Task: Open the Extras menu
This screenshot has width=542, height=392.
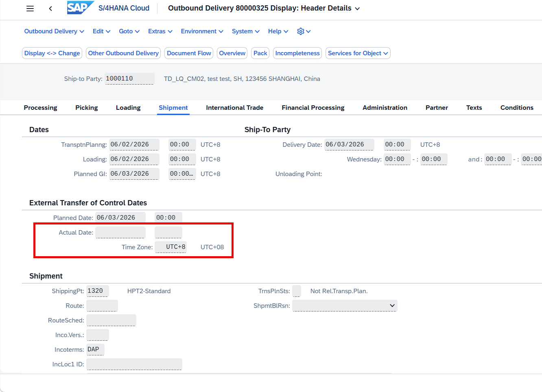Action: 160,31
